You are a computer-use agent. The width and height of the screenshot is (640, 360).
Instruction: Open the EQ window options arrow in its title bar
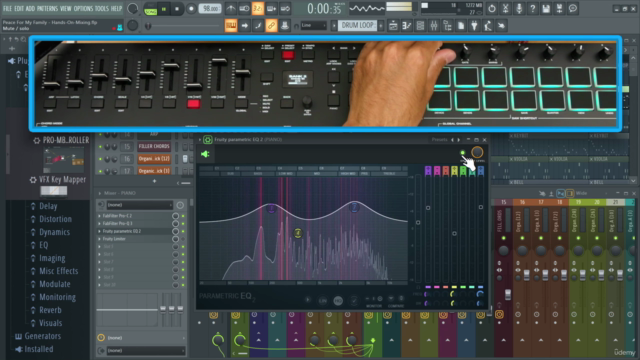pyautogui.click(x=200, y=140)
